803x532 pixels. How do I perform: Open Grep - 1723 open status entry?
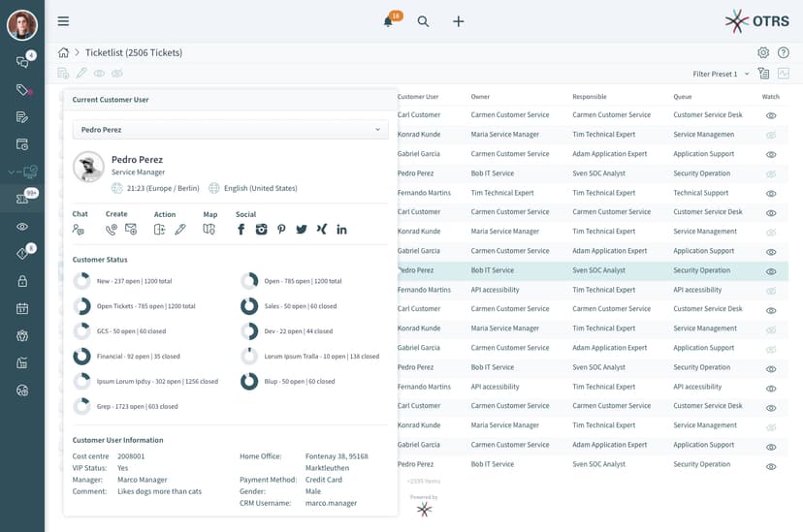click(x=138, y=406)
